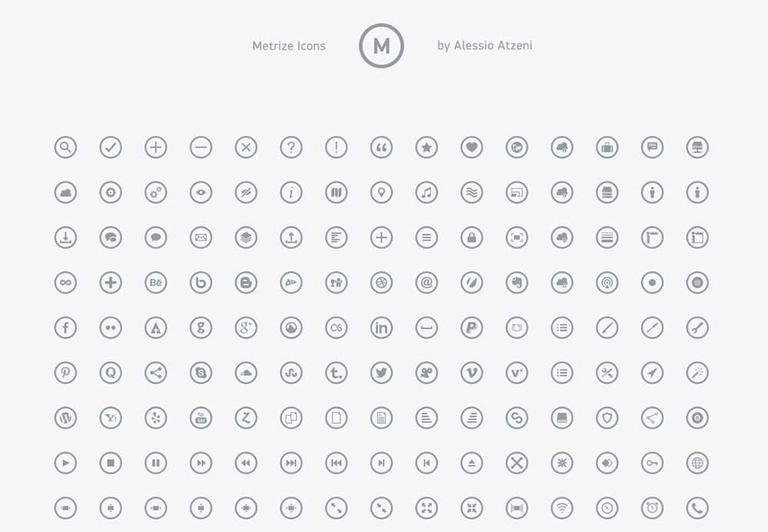Click the magnifying glass search icon
Viewport: 768px width, 532px height.
pos(65,147)
